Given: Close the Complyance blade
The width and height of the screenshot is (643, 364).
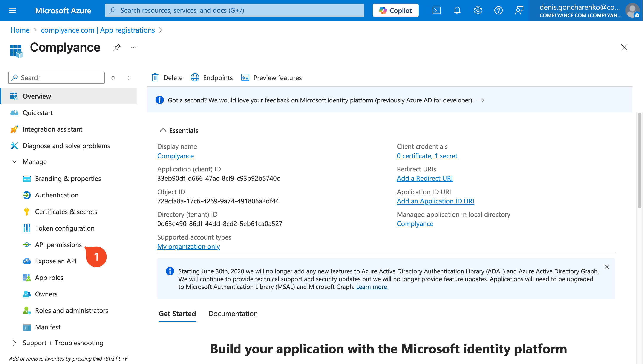Looking at the screenshot, I should pos(624,47).
